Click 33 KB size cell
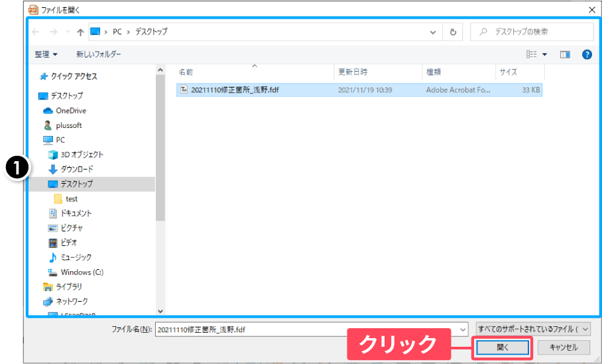This screenshot has height=364, width=602. pos(531,90)
